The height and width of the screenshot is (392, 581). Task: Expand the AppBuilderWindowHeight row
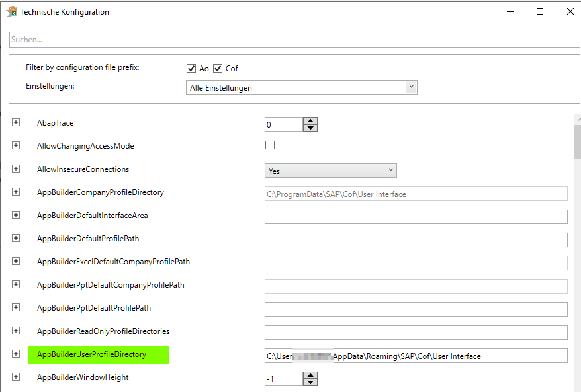point(16,377)
